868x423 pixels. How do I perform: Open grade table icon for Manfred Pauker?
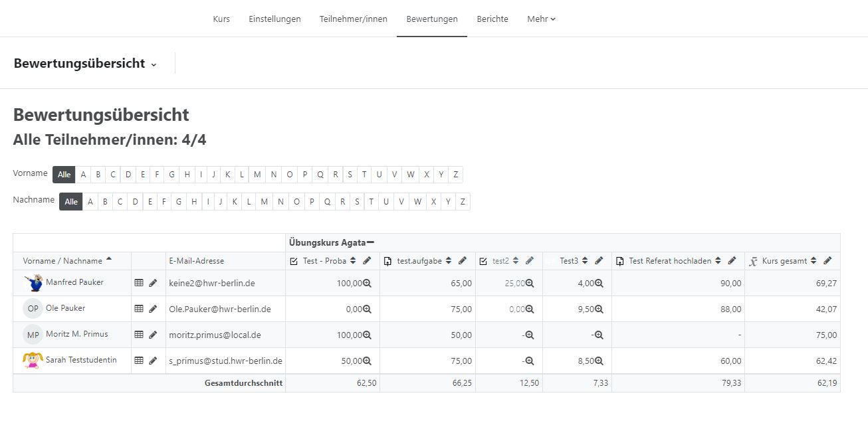(139, 283)
